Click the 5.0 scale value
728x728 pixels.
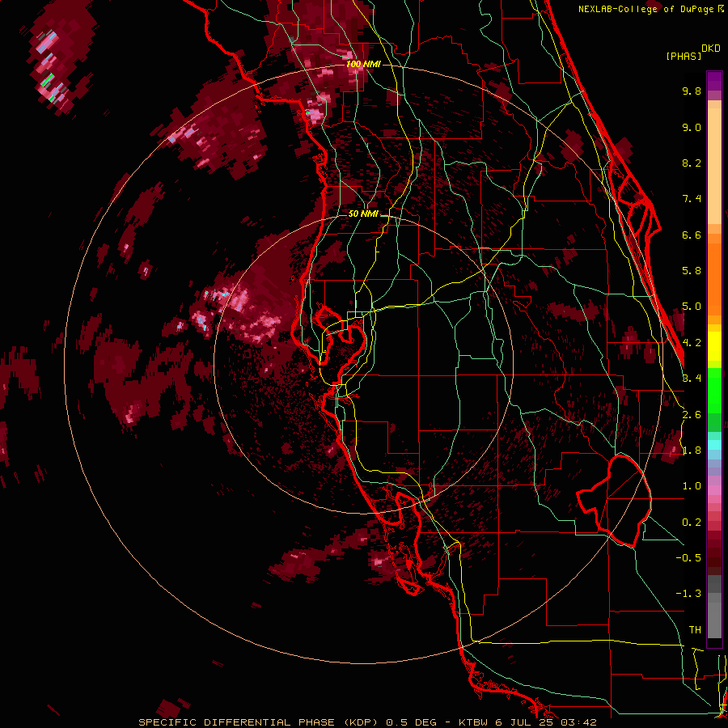[692, 307]
